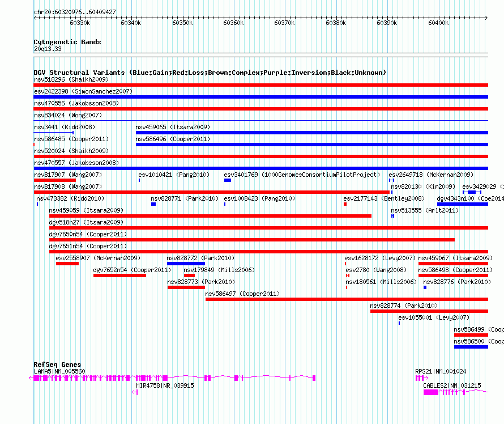Select dgv7650n54 (Cooper2011) label
The image size is (504, 424).
pos(88,234)
